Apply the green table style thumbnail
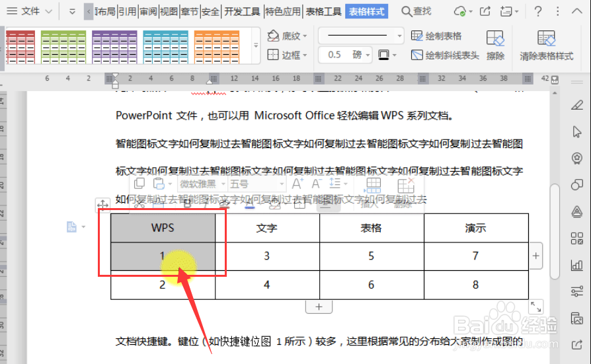The height and width of the screenshot is (364, 591). tap(63, 47)
